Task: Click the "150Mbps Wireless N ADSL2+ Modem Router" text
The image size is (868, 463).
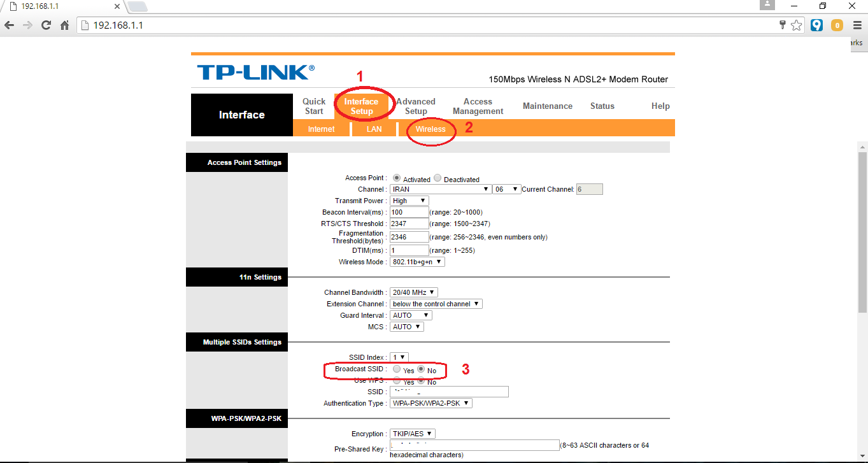Action: coord(578,80)
